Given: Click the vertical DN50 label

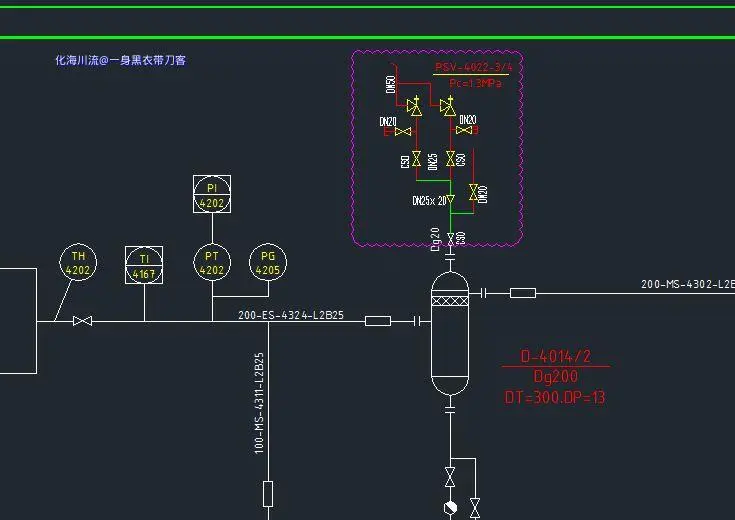Looking at the screenshot, I should 390,84.
